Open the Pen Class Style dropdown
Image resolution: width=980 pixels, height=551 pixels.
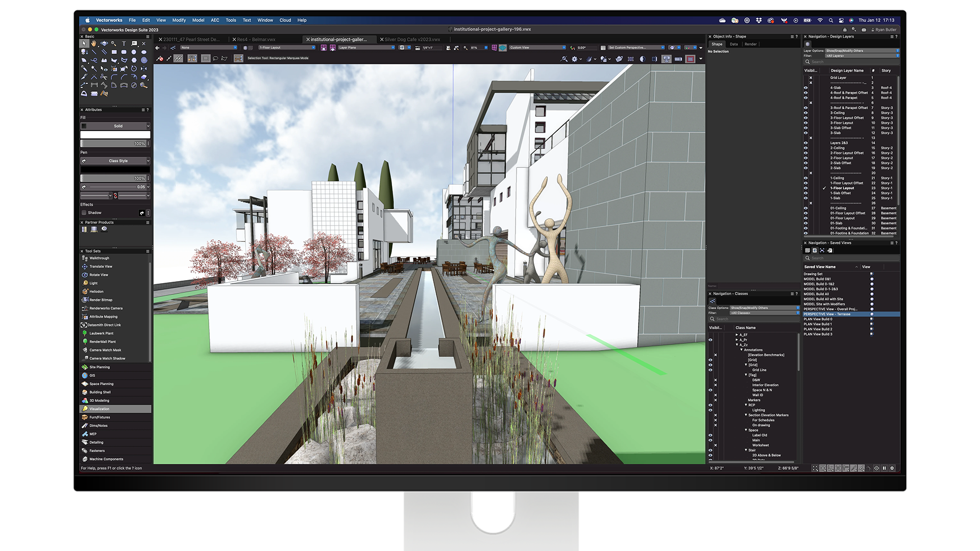click(x=115, y=161)
